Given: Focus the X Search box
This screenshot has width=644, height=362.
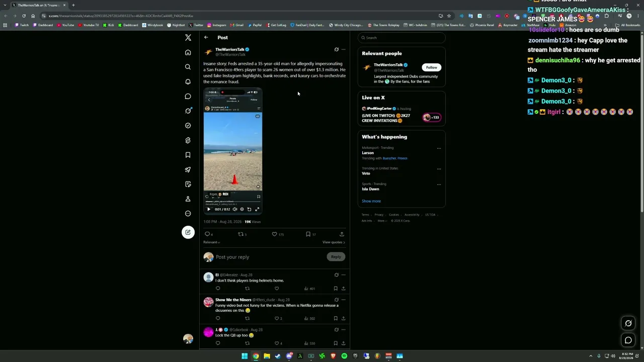Looking at the screenshot, I should [x=401, y=38].
